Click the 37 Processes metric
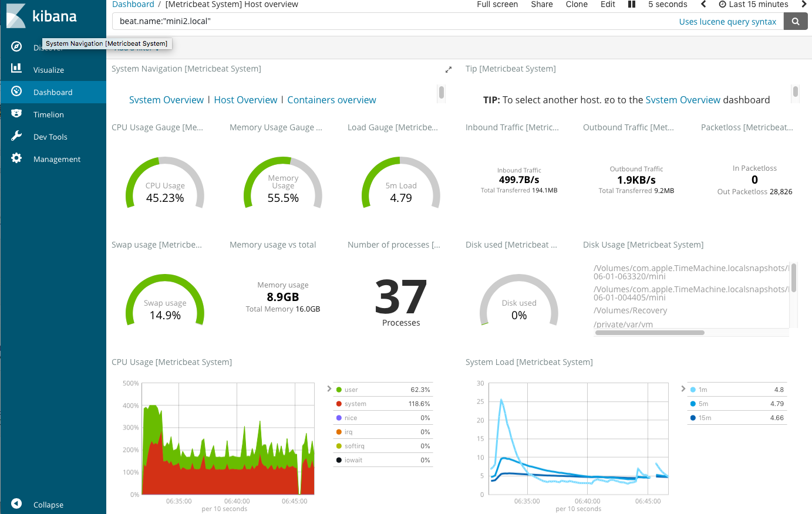This screenshot has height=514, width=812. click(401, 302)
